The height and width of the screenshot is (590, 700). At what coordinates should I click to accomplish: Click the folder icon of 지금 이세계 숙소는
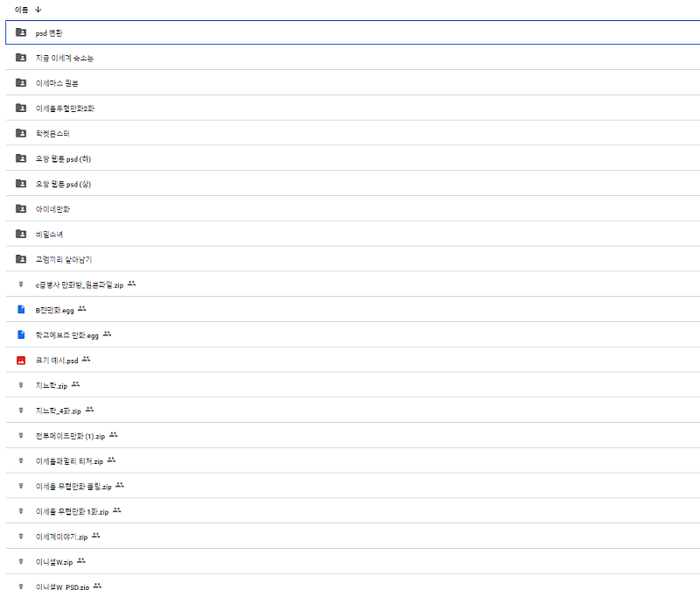[21, 57]
